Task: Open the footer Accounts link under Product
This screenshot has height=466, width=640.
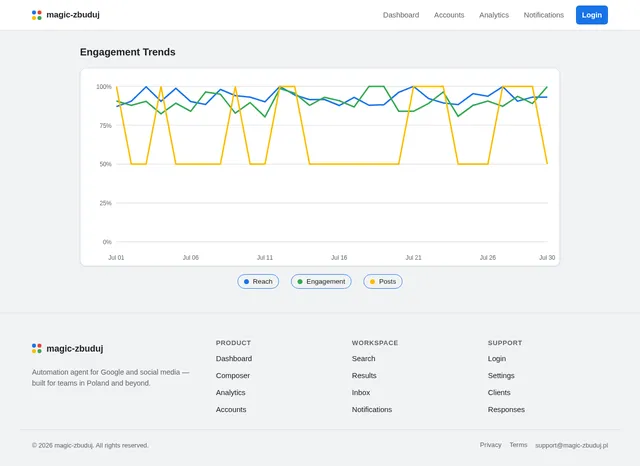Action: click(x=231, y=409)
